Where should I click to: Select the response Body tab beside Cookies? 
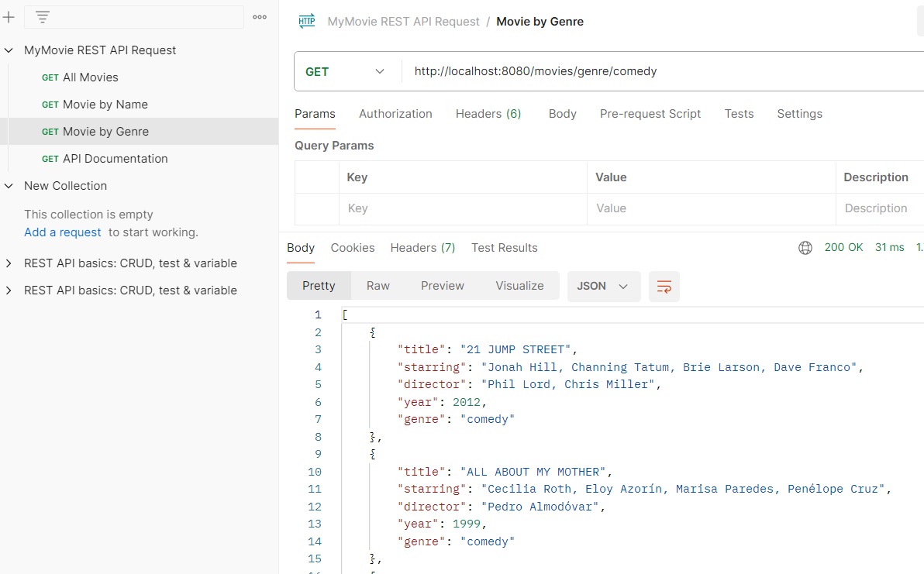coord(301,249)
